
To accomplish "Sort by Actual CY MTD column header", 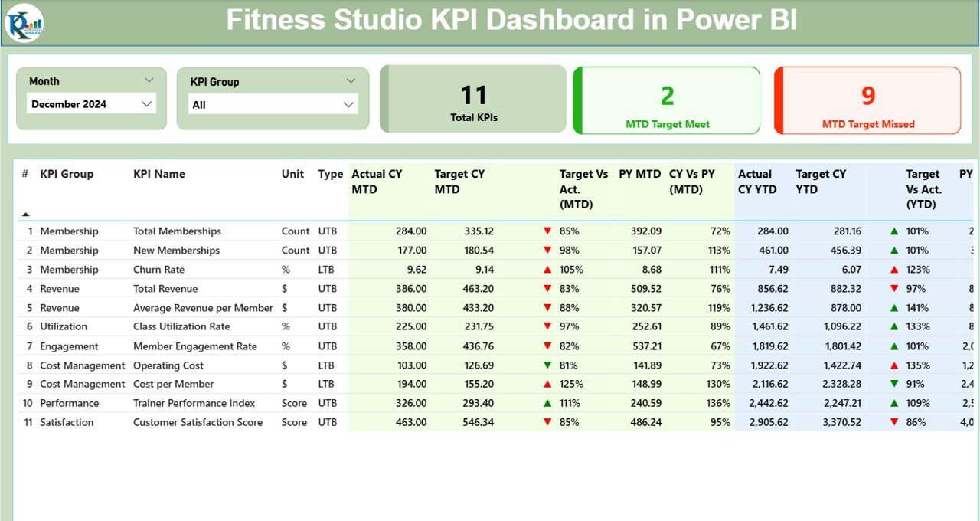I will pos(377,182).
